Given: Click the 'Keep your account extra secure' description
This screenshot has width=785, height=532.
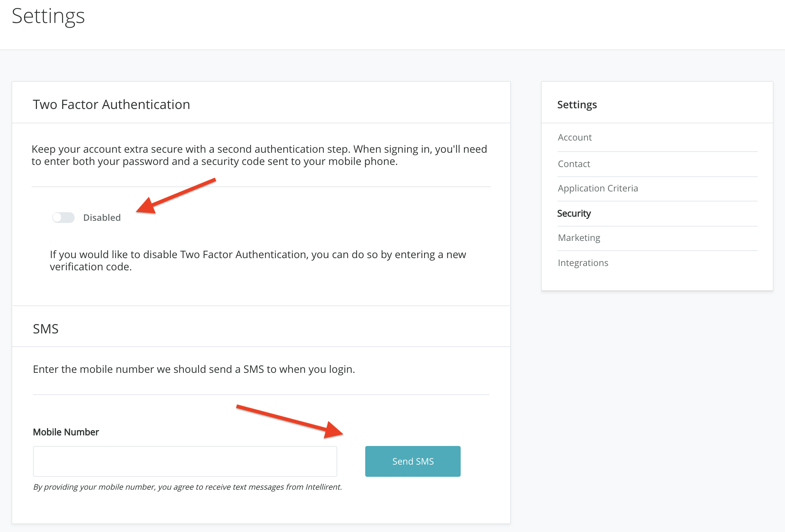Looking at the screenshot, I should point(259,155).
